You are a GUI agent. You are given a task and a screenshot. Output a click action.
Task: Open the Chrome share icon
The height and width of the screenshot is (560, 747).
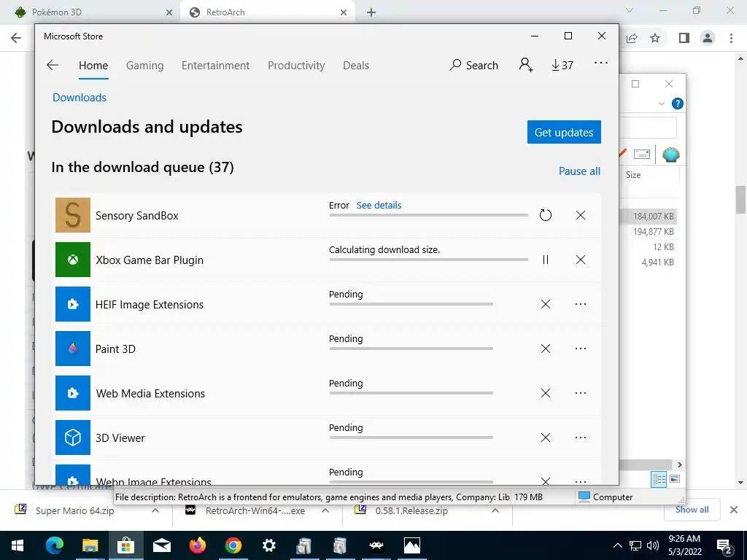pos(632,38)
